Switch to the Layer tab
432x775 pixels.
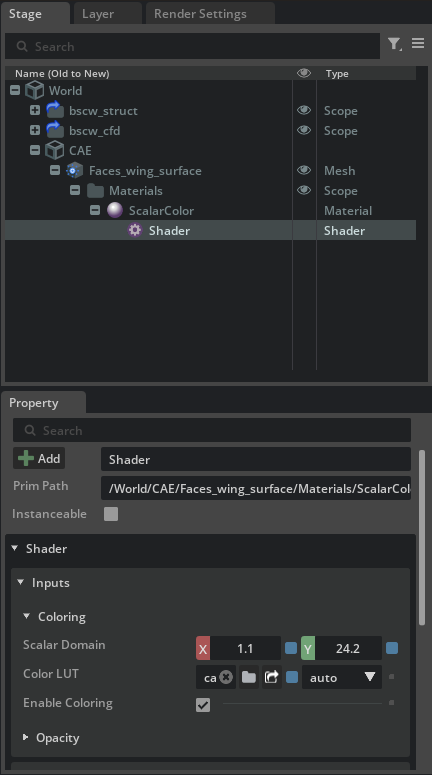click(x=98, y=14)
